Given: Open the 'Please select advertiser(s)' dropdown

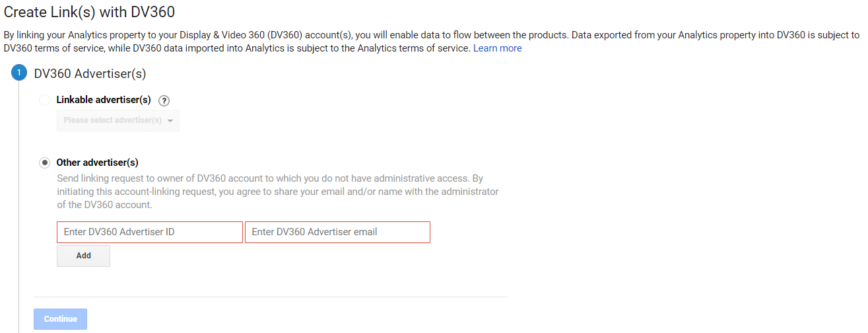Looking at the screenshot, I should 112,121.
